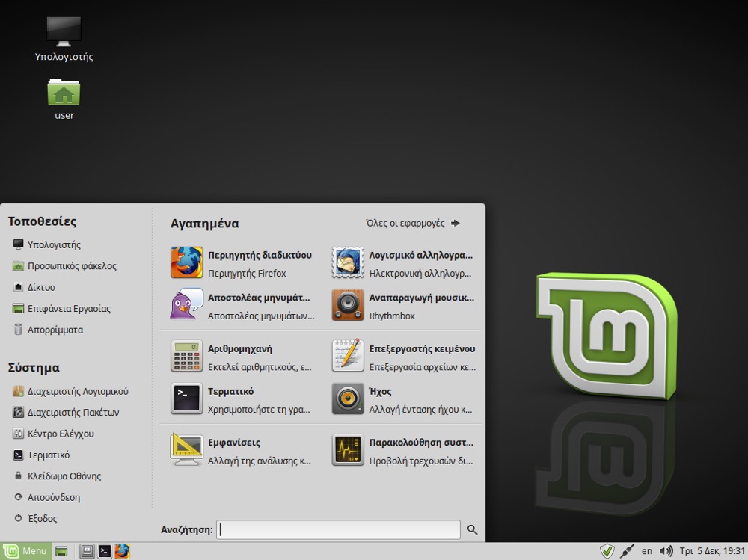Open Απορρίμματα trash entry
Viewport: 748px width, 560px height.
pos(48,330)
